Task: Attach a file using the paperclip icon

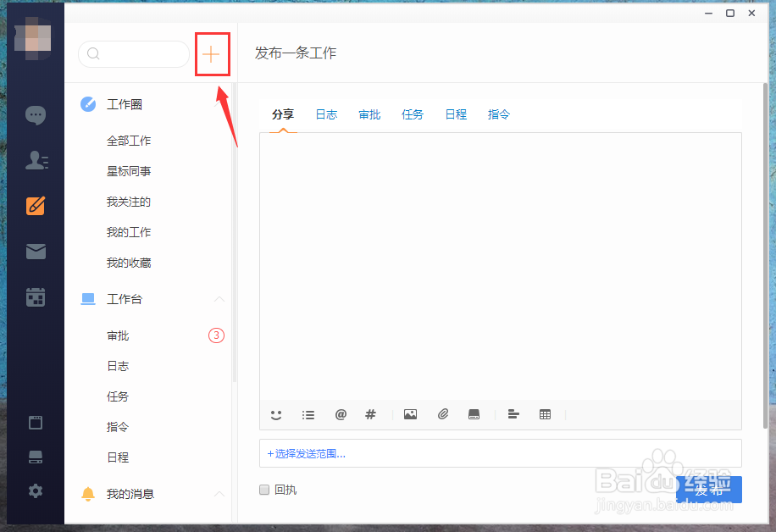Action: (442, 414)
